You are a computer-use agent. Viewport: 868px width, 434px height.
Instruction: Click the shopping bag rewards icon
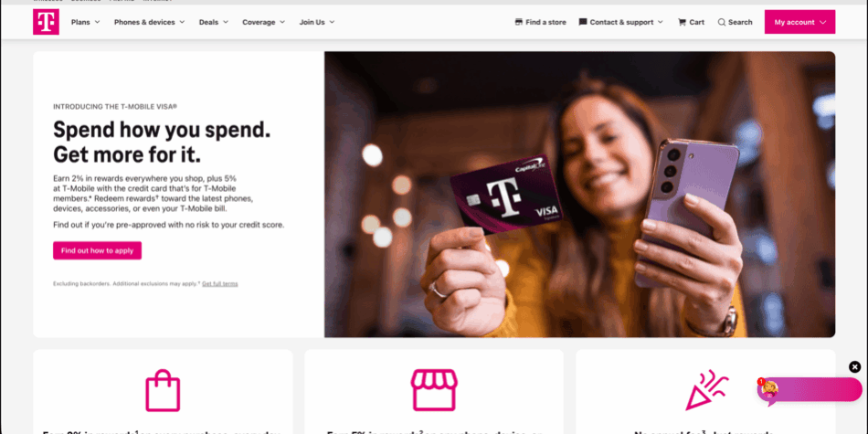tap(163, 391)
